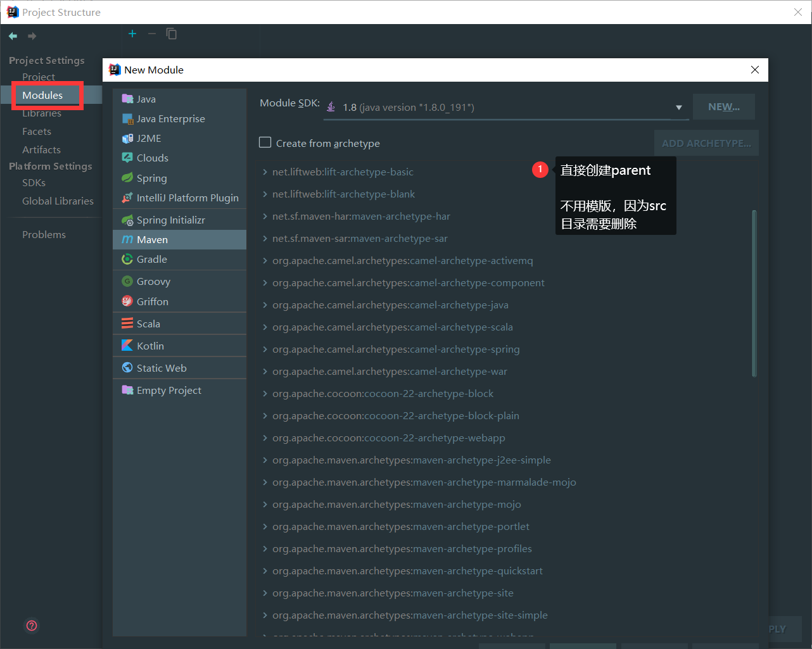Select cocoon-22-archetype-block-plain archetype
Image resolution: width=812 pixels, height=649 pixels.
pyautogui.click(x=396, y=415)
